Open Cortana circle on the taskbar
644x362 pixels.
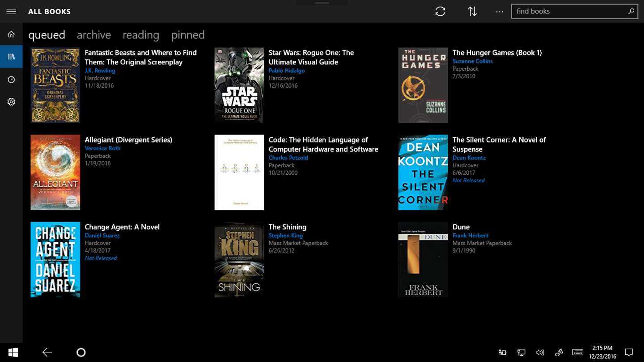point(81,352)
